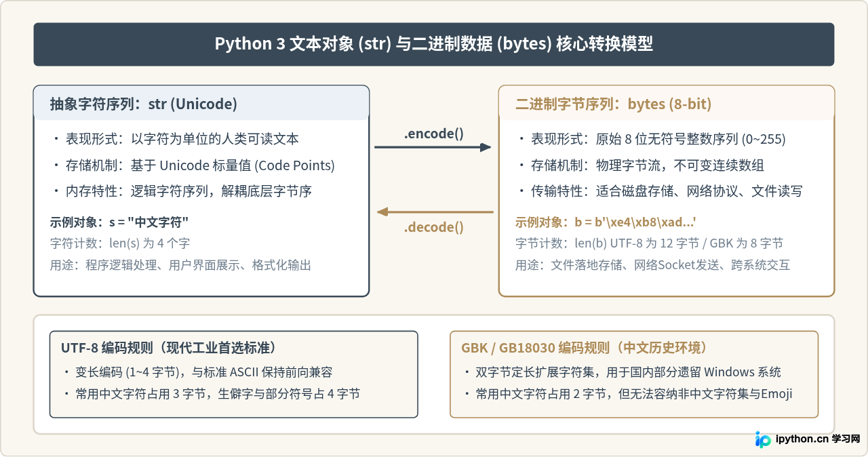Select the text '示例对象：s = "中文字符"'
The width and height of the screenshot is (868, 457).
(x=119, y=222)
